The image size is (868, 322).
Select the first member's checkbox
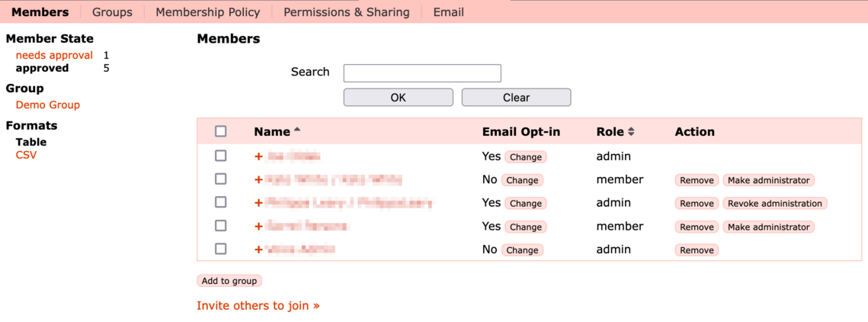click(221, 156)
